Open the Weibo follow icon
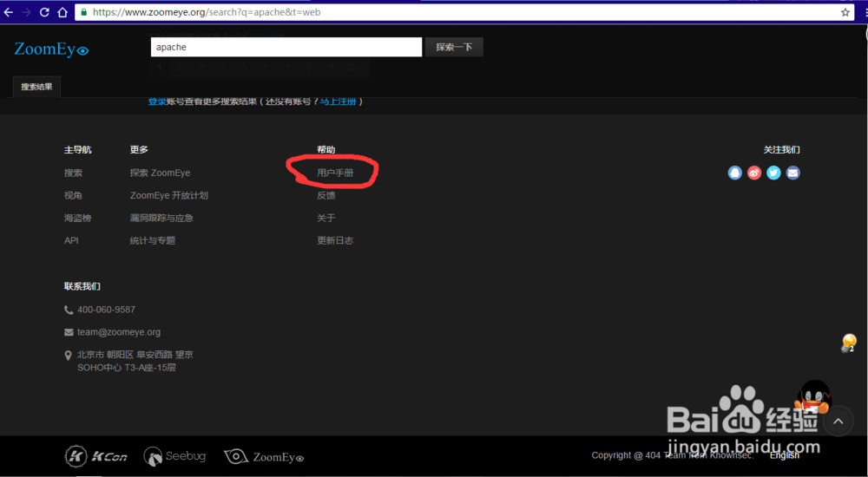 coord(754,173)
